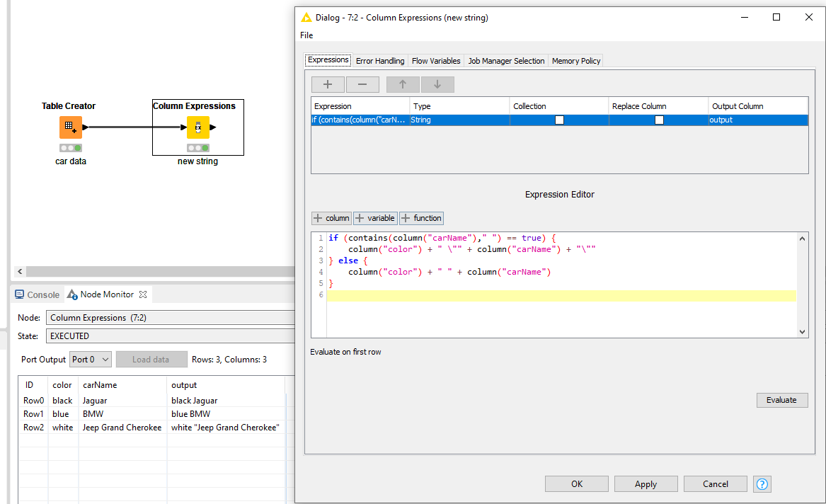Screen dimensions: 826x504
Task: Click the color header in Node Monitor
Action: [x=62, y=385]
